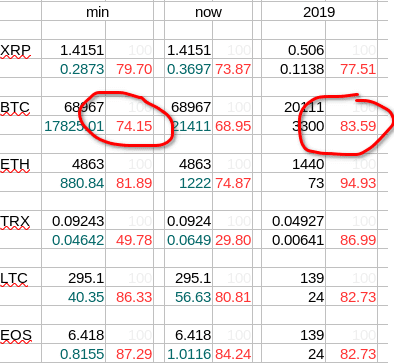Select the green 880.84 cell
The image size is (394, 363).
(x=74, y=183)
